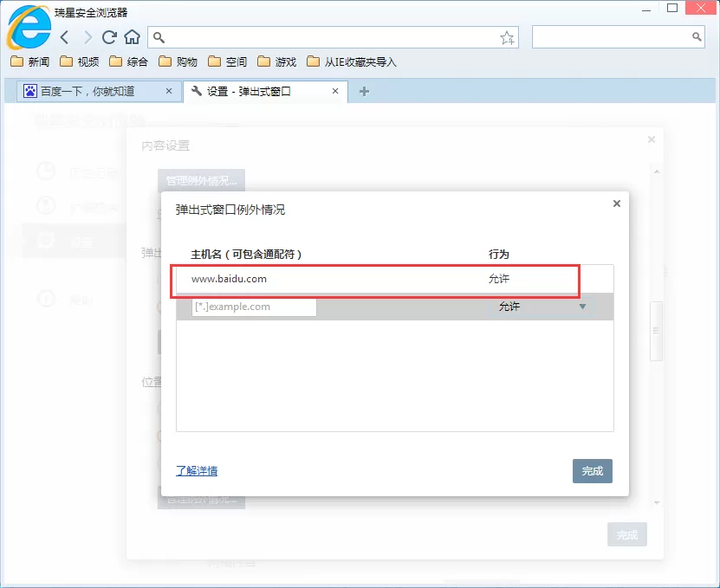Minimize the browser window
Screen dimensions: 720x588
pyautogui.click(x=646, y=9)
